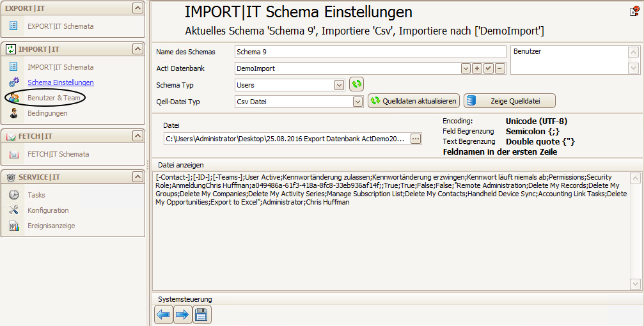Click the help icon in top-right corner
The image size is (644, 326).
click(x=634, y=11)
